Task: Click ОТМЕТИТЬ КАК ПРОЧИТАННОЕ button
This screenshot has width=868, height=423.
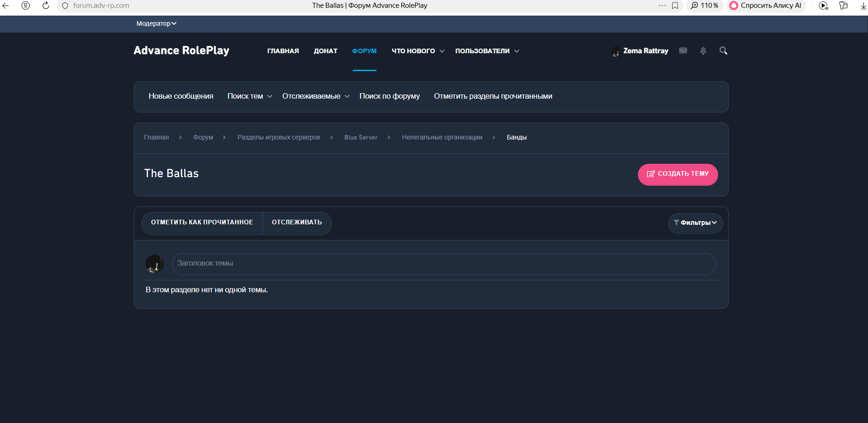Action: click(x=202, y=223)
